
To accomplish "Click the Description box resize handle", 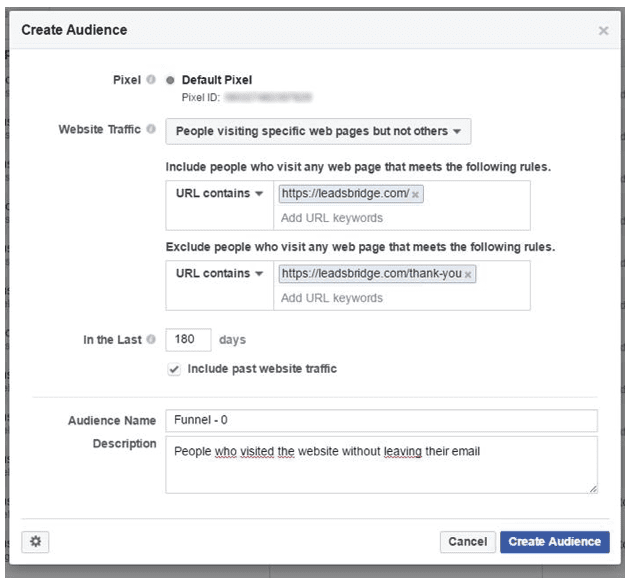I will click(592, 487).
